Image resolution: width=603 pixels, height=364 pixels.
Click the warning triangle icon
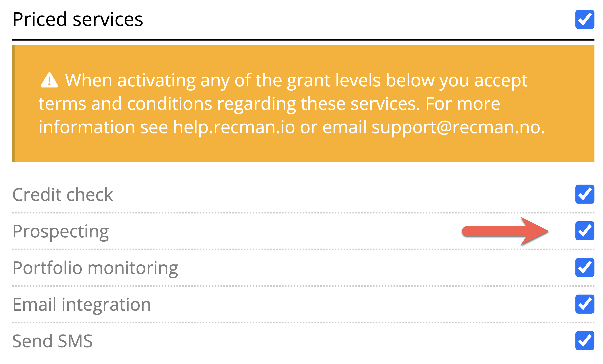[49, 80]
